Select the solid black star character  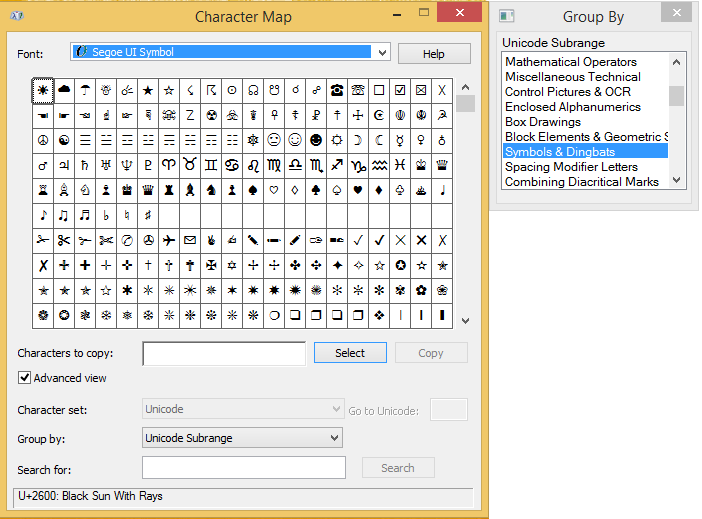[x=148, y=90]
